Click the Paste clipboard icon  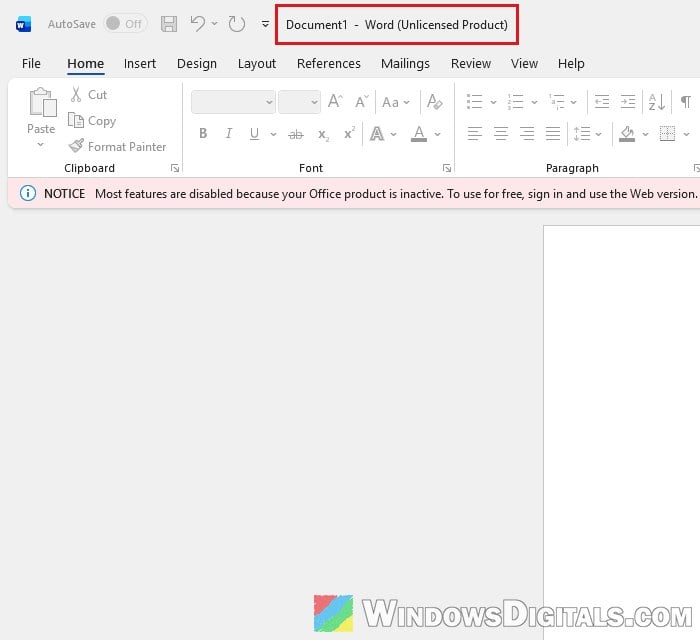(42, 103)
